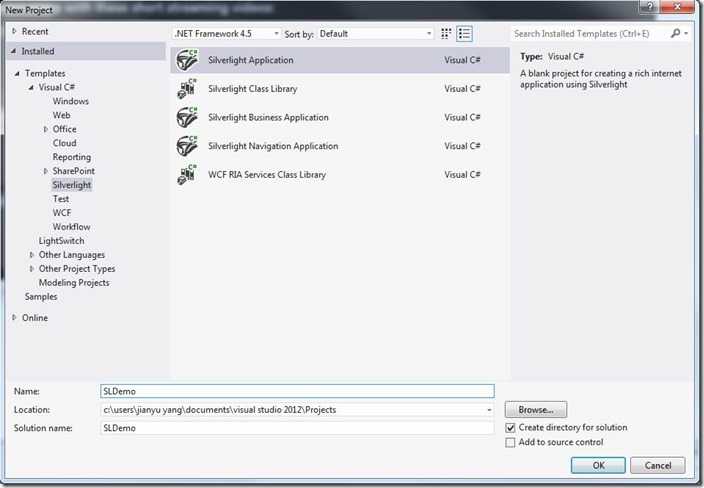
Task: Expand the Online section
Action: point(14,317)
